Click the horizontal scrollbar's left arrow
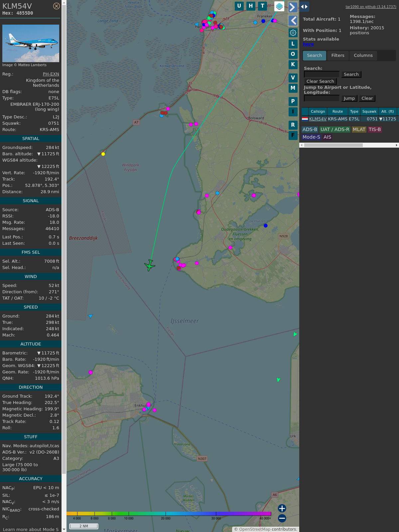Image resolution: width=399 pixels, height=532 pixels. point(302,145)
